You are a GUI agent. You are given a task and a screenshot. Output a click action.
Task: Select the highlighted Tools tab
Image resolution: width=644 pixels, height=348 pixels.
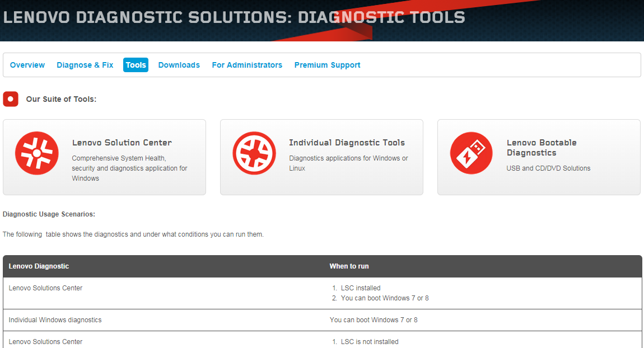(136, 65)
